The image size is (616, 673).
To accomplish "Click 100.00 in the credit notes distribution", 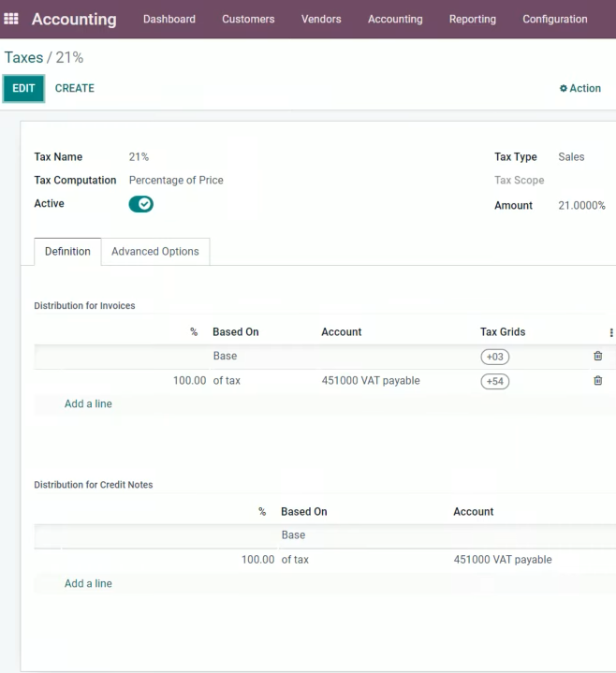I will coord(257,560).
